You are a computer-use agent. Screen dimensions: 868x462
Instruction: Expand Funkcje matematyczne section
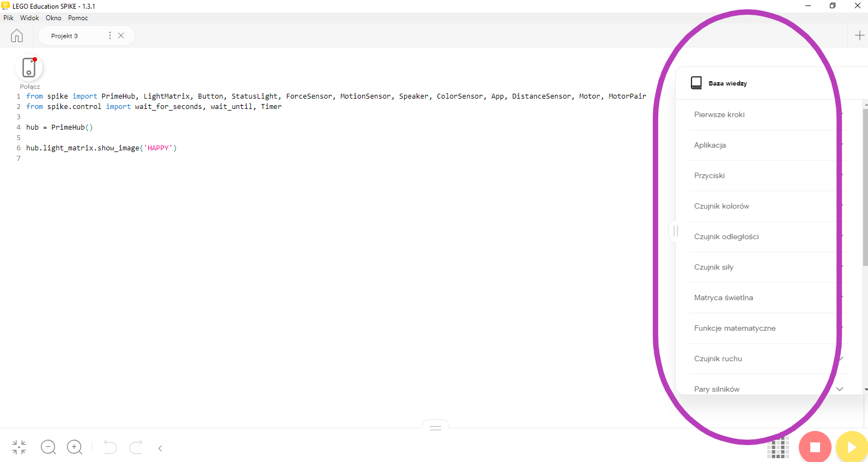[x=768, y=328]
